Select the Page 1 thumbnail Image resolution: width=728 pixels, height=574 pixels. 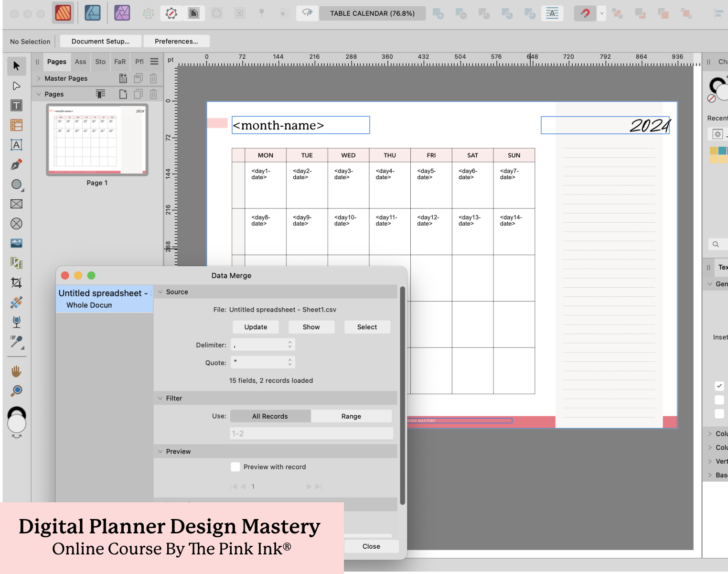pyautogui.click(x=97, y=140)
